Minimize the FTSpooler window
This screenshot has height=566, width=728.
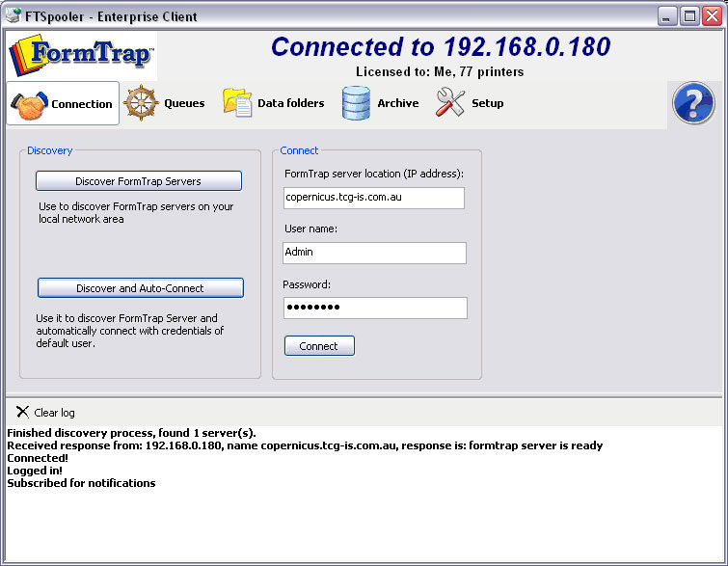pos(667,15)
